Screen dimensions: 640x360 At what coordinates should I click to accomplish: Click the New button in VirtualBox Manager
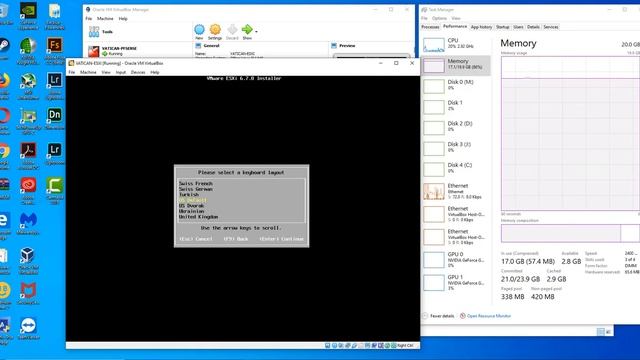click(199, 32)
